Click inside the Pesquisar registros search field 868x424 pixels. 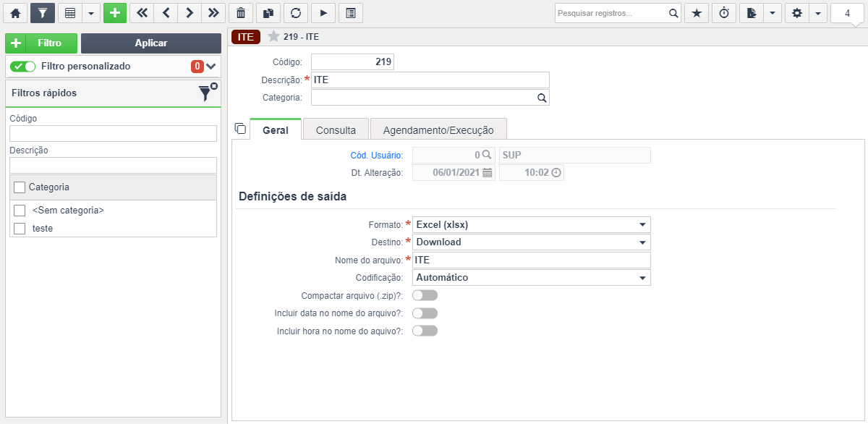[611, 12]
